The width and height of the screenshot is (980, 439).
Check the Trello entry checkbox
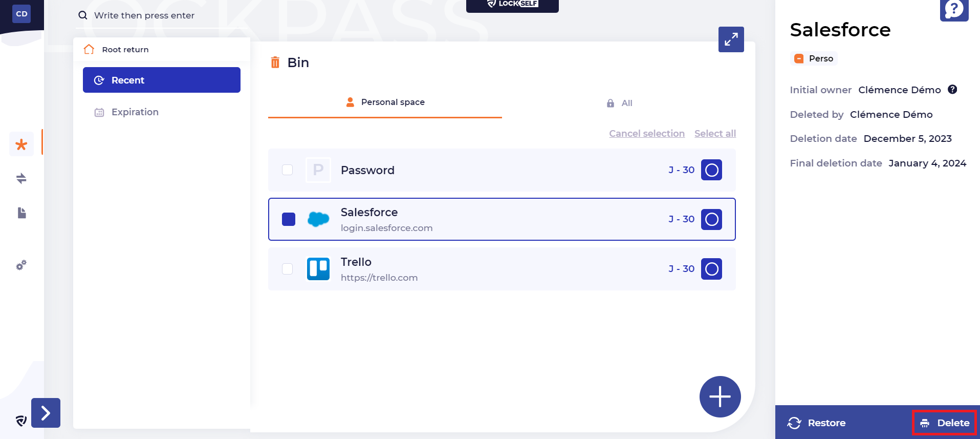pos(288,269)
